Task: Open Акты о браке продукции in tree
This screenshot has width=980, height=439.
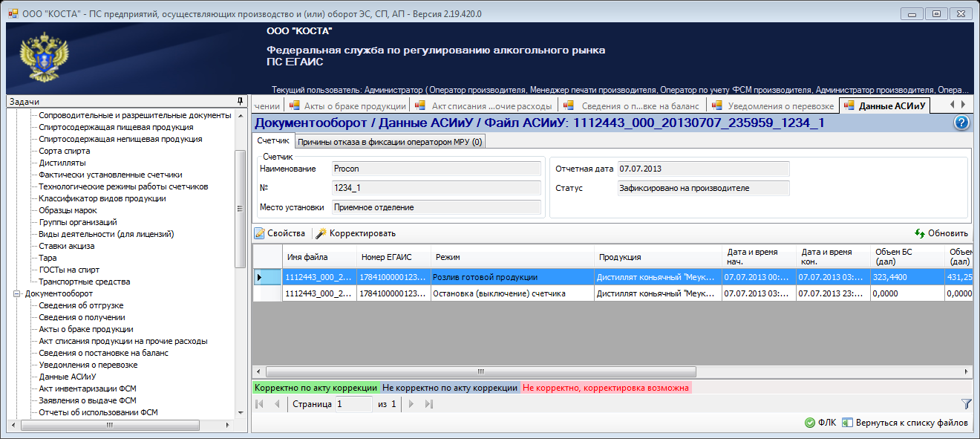Action: coord(86,329)
